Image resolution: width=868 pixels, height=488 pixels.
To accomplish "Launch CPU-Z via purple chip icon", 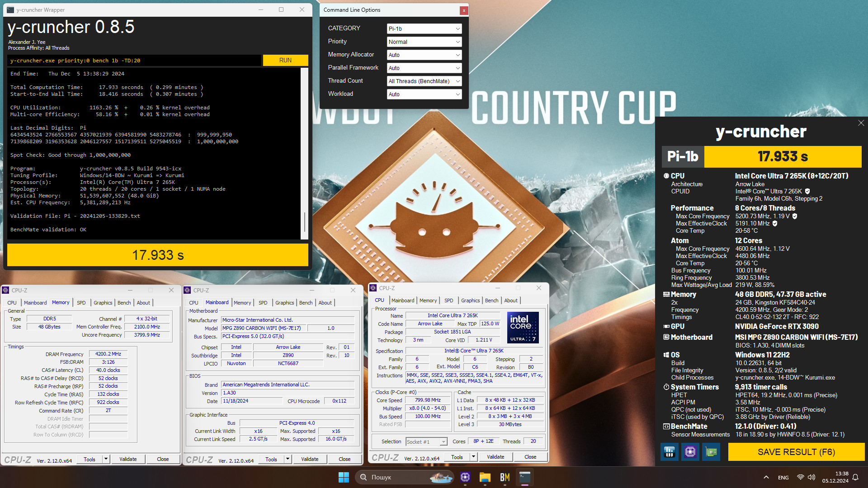I will [x=690, y=452].
